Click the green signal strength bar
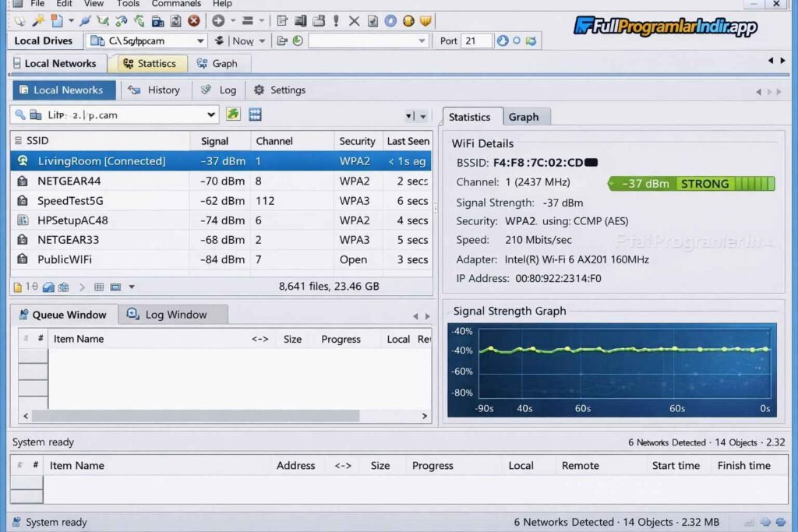 691,184
